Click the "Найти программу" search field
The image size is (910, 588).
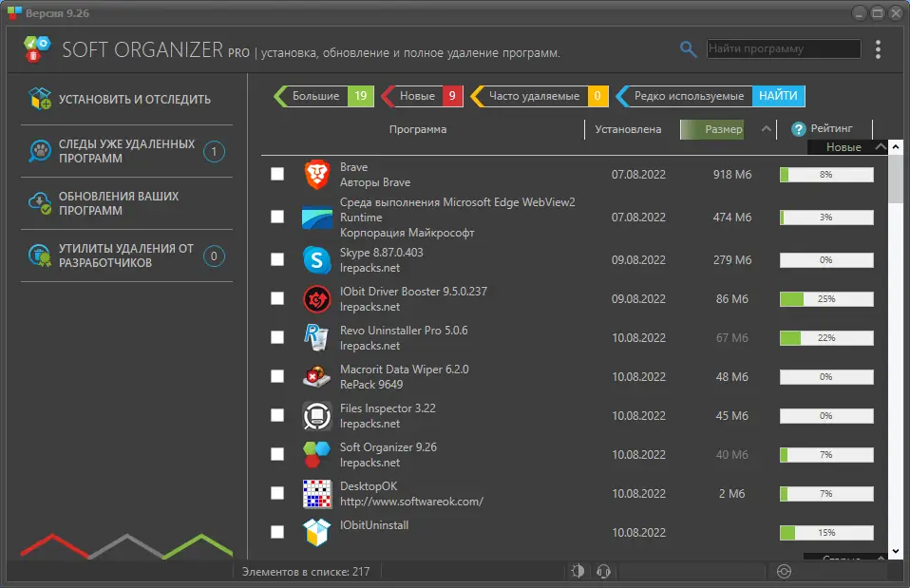[786, 47]
